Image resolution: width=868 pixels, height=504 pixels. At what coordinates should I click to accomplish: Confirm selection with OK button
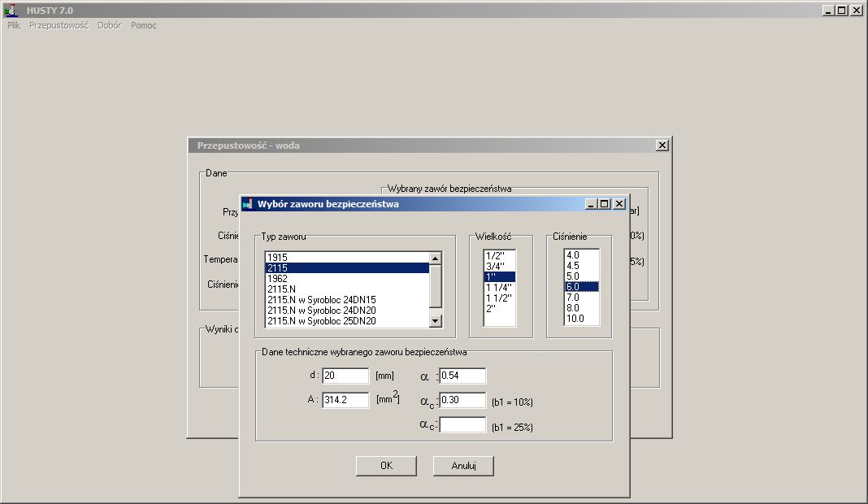[386, 466]
